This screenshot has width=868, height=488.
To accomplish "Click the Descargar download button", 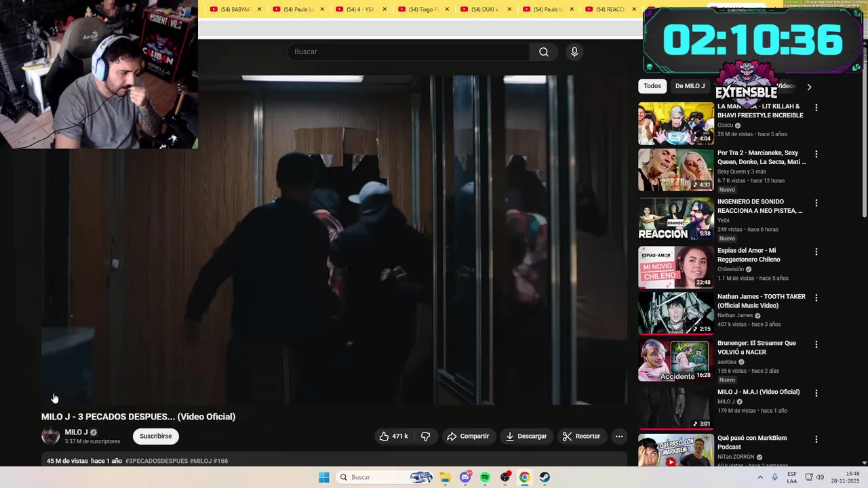I will (x=526, y=436).
